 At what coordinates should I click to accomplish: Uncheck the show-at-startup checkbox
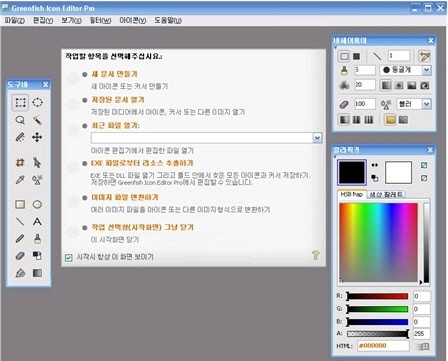click(69, 257)
